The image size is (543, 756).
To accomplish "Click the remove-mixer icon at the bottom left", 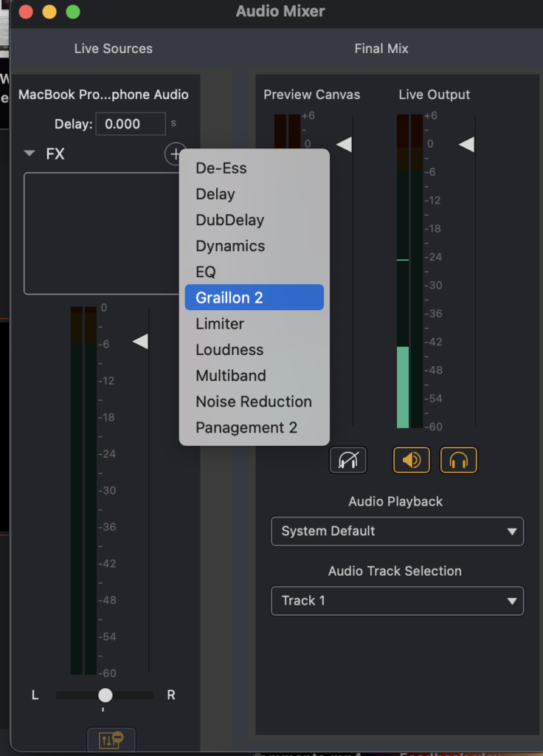I will coord(111,739).
